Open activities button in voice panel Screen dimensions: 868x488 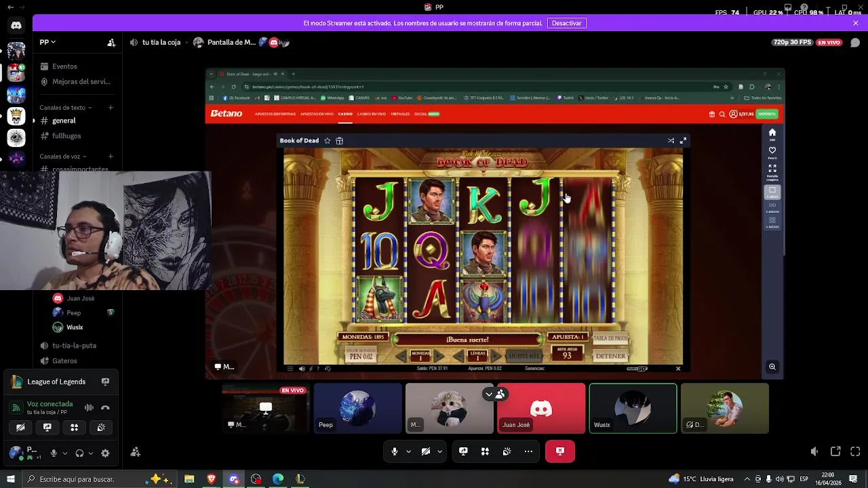coord(75,427)
